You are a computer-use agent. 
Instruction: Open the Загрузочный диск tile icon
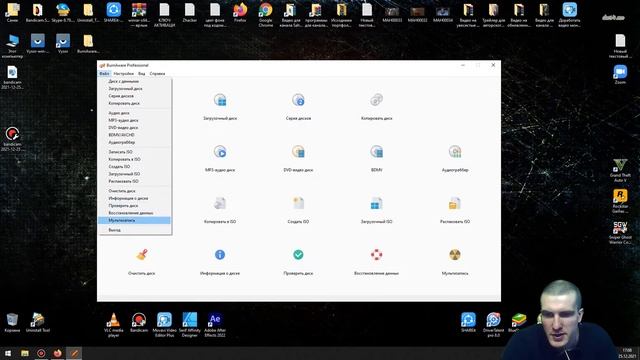point(220,100)
